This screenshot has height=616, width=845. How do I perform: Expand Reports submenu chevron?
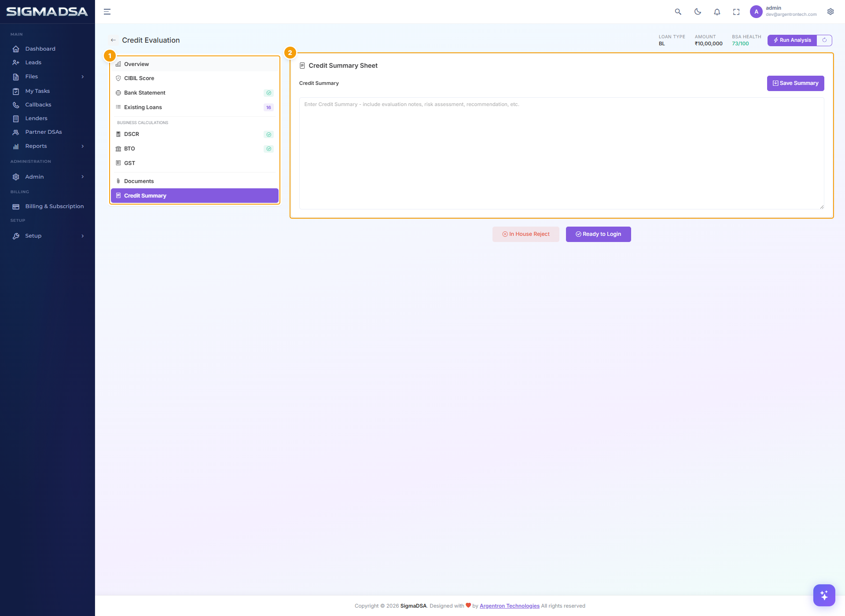coord(82,146)
